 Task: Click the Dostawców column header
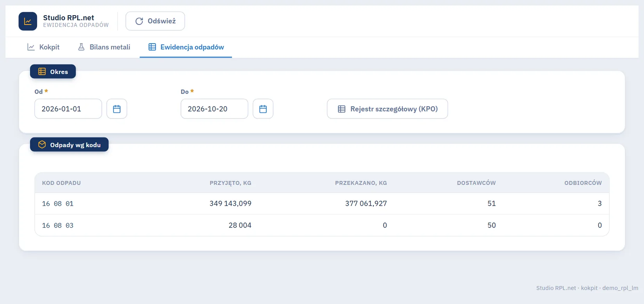[x=476, y=183]
